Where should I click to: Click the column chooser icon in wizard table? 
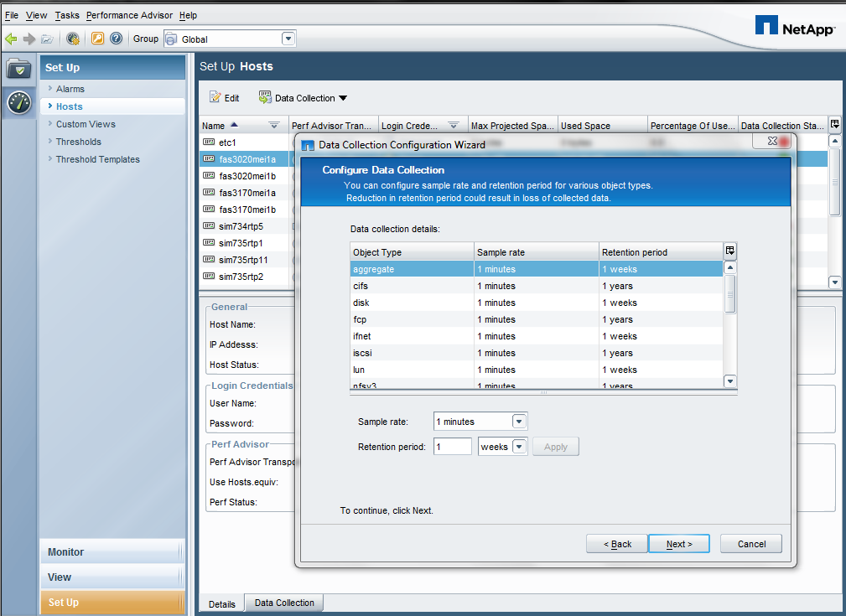(x=729, y=251)
